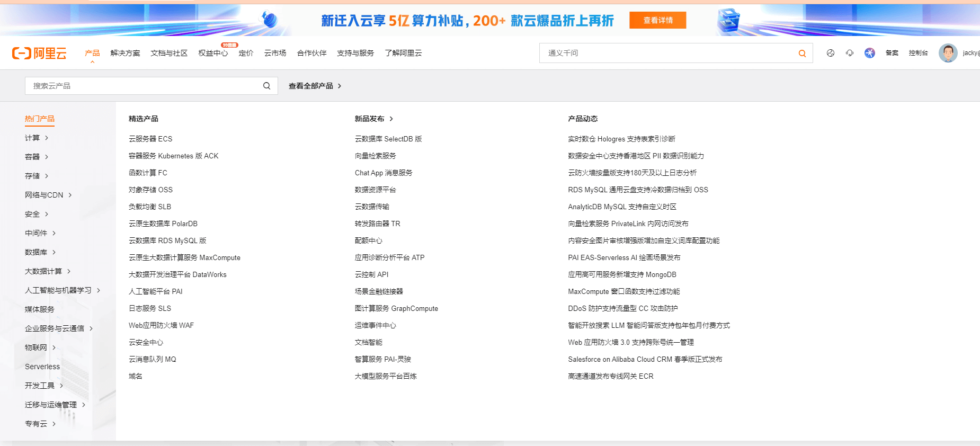980x446 pixels.
Task: Expand the 大数据计算 category
Action: (x=48, y=271)
